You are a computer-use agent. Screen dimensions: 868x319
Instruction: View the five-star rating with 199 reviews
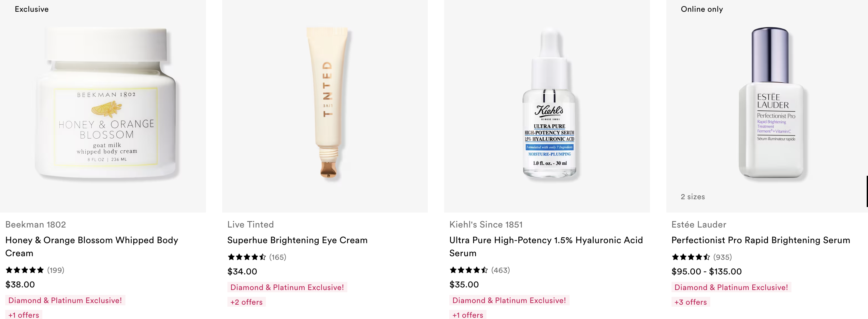pyautogui.click(x=35, y=270)
